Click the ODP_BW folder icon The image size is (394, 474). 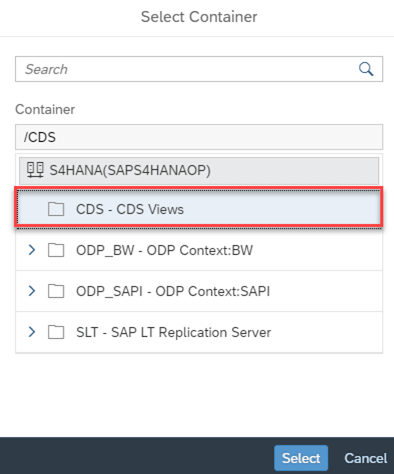tap(56, 250)
